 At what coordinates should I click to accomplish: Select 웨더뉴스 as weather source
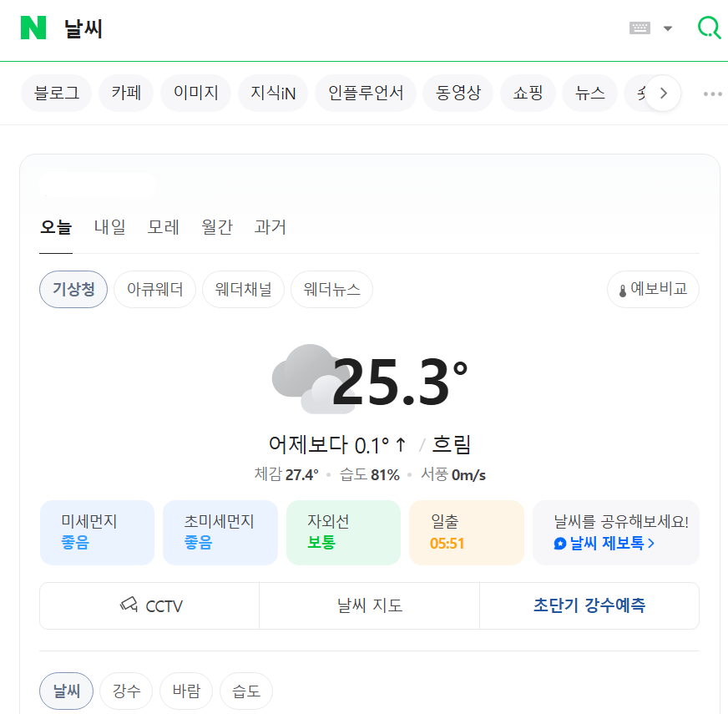(331, 289)
